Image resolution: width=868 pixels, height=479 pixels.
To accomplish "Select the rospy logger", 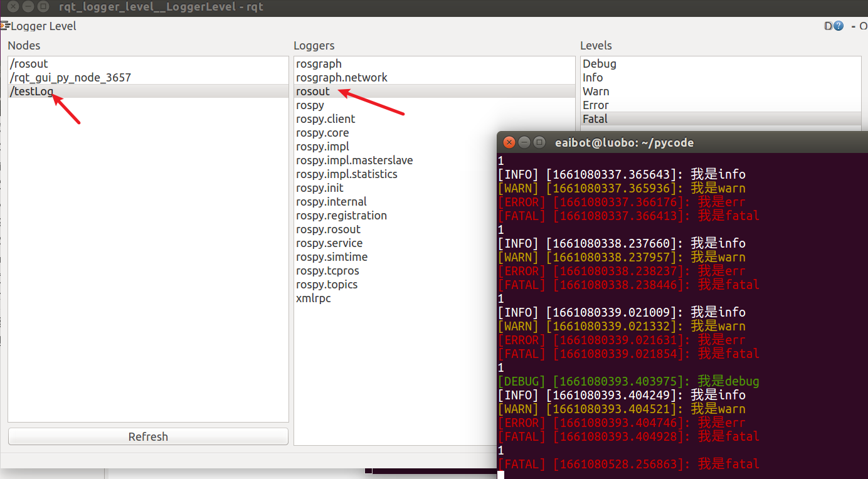I will point(434,105).
